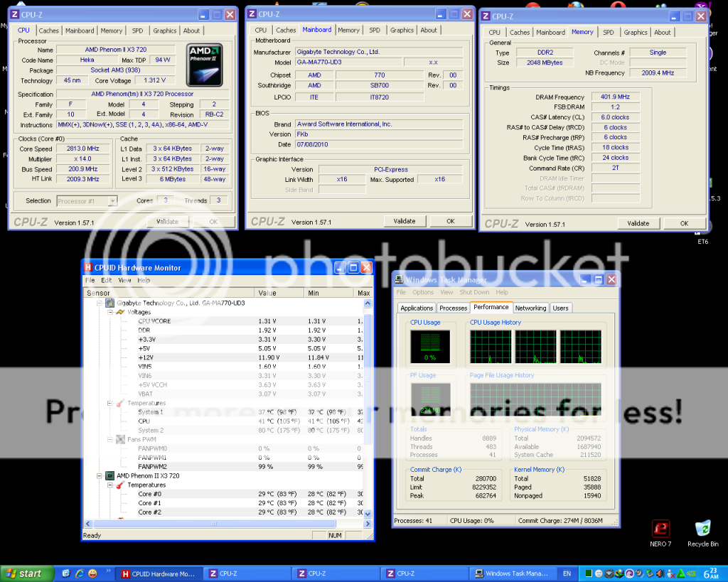Open the download manager globe tray icon
728x582 pixels.
[x=620, y=573]
